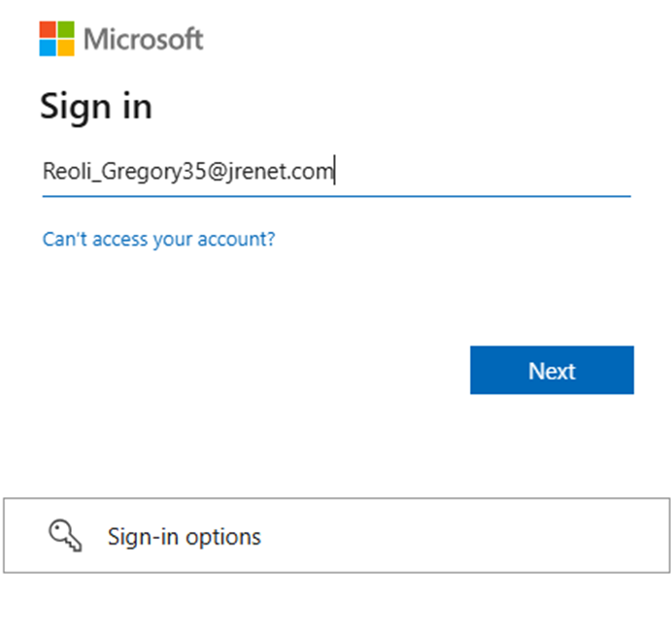Click the blue underline beneath the email field
Image resolution: width=672 pixels, height=631 pixels.
pyautogui.click(x=336, y=195)
